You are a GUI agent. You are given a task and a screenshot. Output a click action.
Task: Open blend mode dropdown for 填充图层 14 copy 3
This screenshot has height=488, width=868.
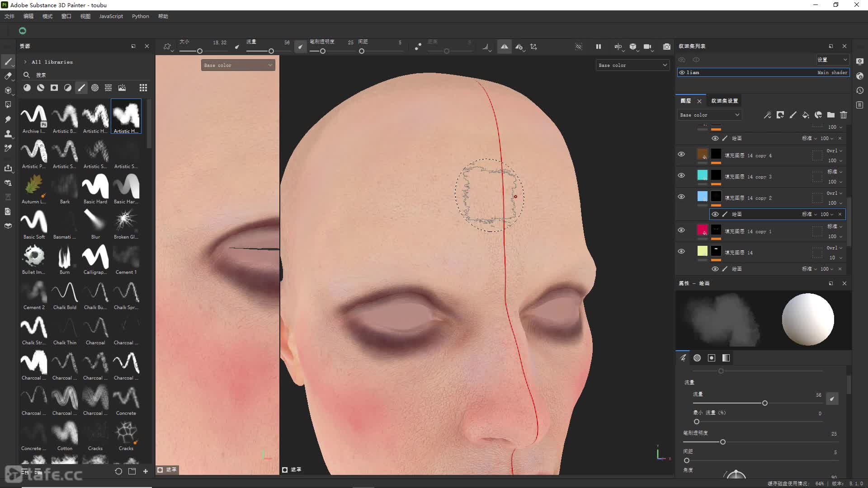coord(835,172)
